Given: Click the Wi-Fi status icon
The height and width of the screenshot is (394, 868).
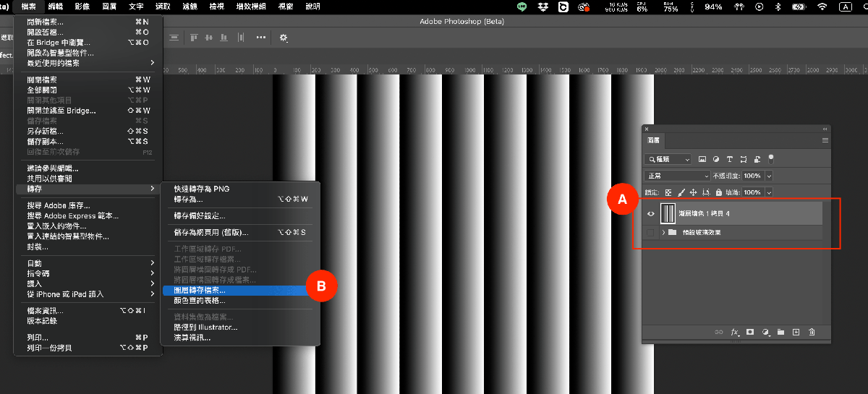Looking at the screenshot, I should click(x=822, y=6).
